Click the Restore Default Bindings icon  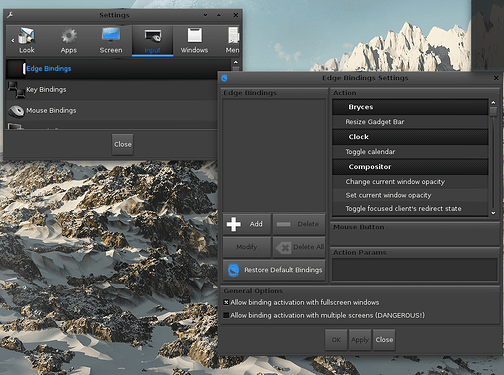233,270
